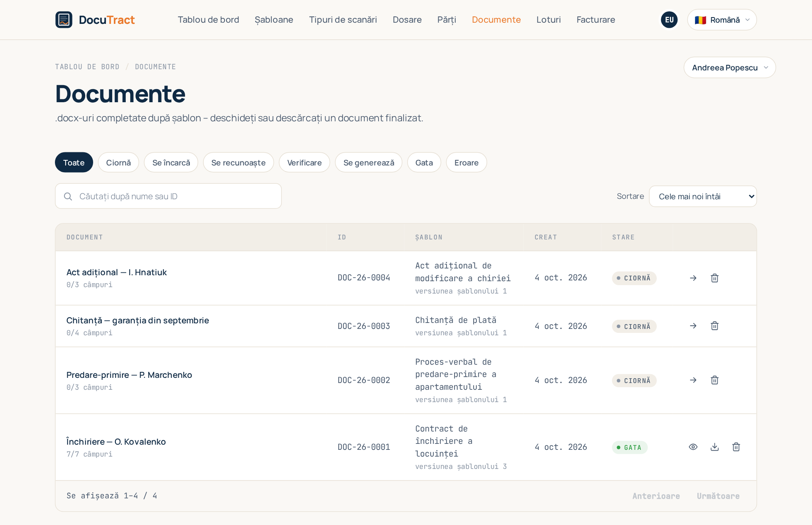The width and height of the screenshot is (812, 525).
Task: Open the Sortare Cele mai noi întâi dropdown
Action: click(x=703, y=196)
